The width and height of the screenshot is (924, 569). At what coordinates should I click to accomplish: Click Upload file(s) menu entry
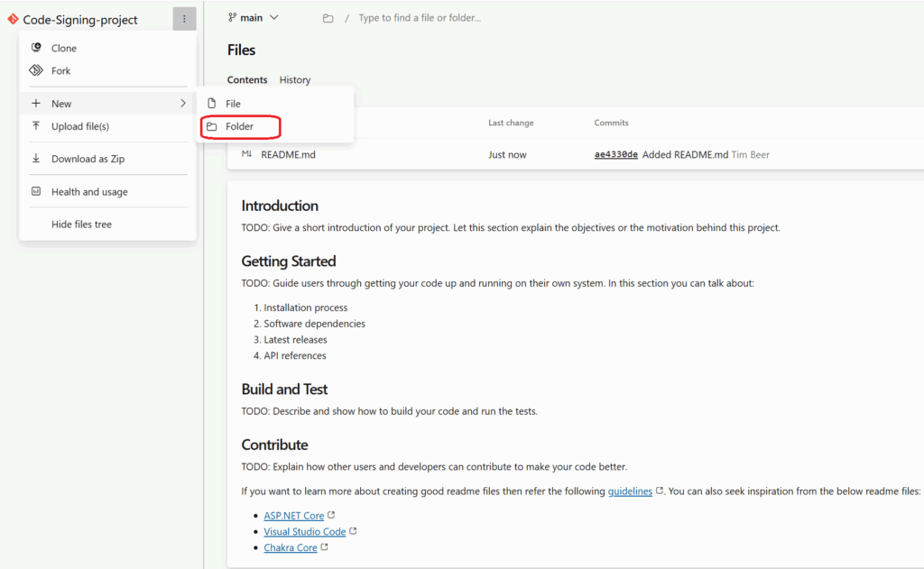tap(79, 126)
